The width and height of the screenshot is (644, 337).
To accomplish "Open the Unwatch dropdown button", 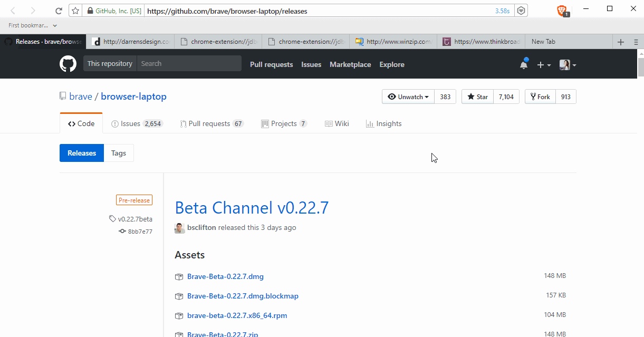I will point(408,97).
